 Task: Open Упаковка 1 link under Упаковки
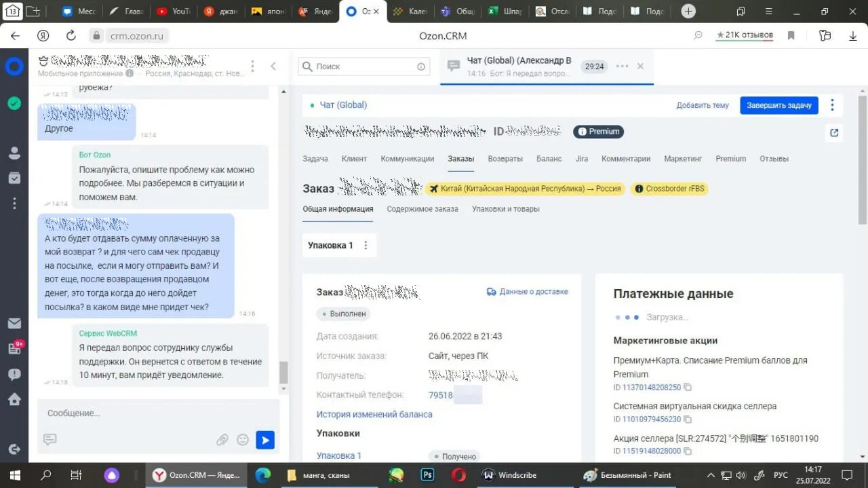click(338, 456)
